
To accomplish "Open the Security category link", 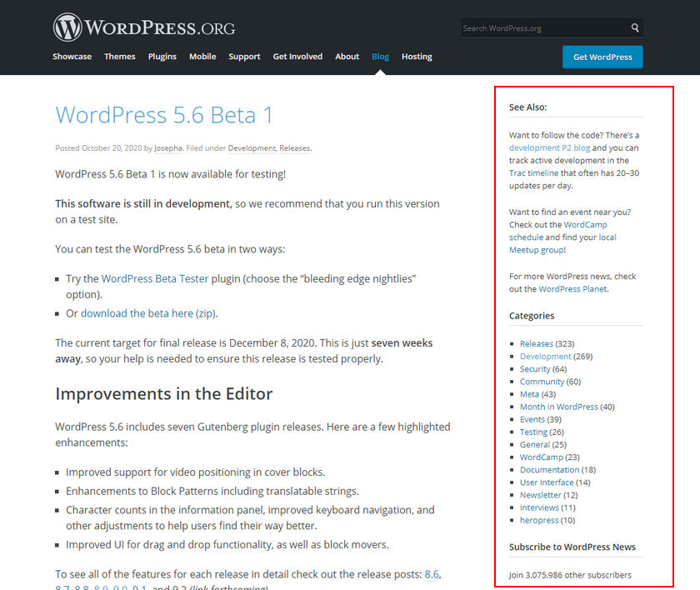I will pos(535,369).
